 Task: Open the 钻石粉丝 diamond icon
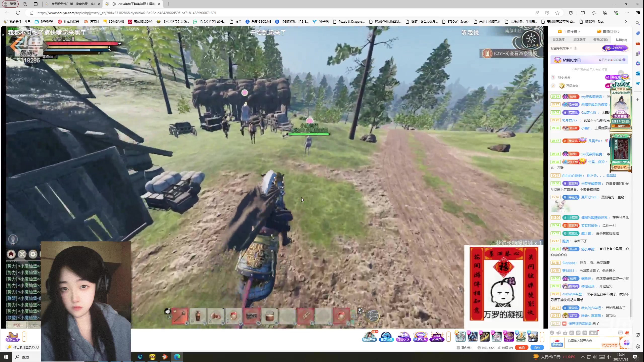pyautogui.click(x=420, y=336)
